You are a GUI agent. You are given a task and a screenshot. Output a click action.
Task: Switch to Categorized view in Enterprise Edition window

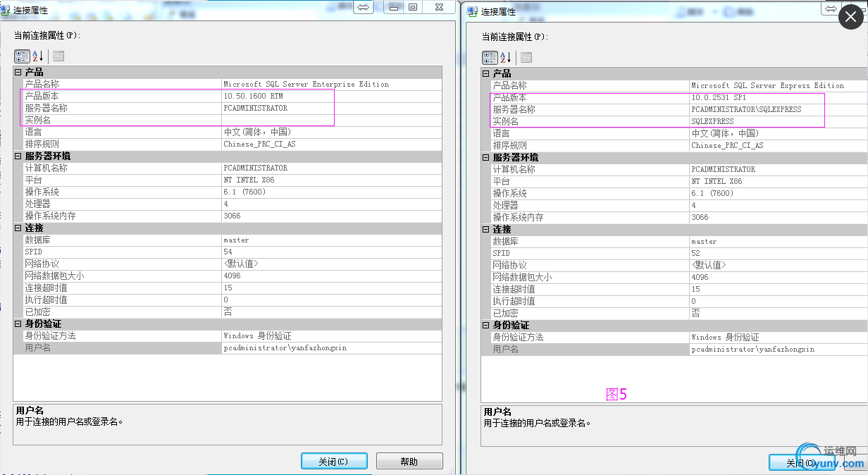(22, 56)
